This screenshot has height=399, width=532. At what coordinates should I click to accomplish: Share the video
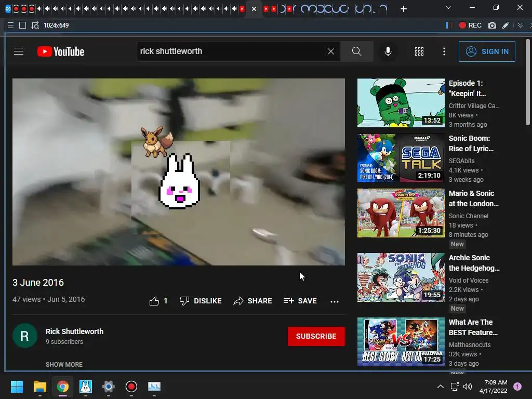pyautogui.click(x=253, y=301)
